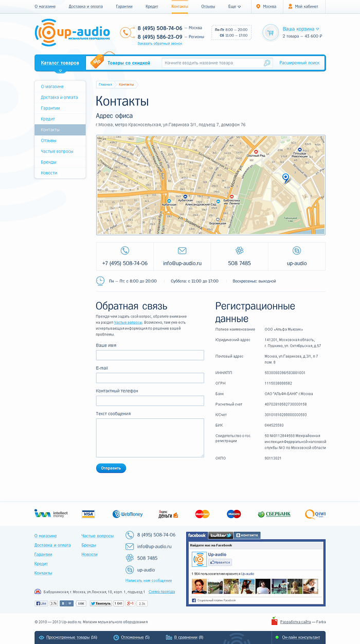Click the shopping cart icon
This screenshot has height=644, width=360.
coord(271,33)
